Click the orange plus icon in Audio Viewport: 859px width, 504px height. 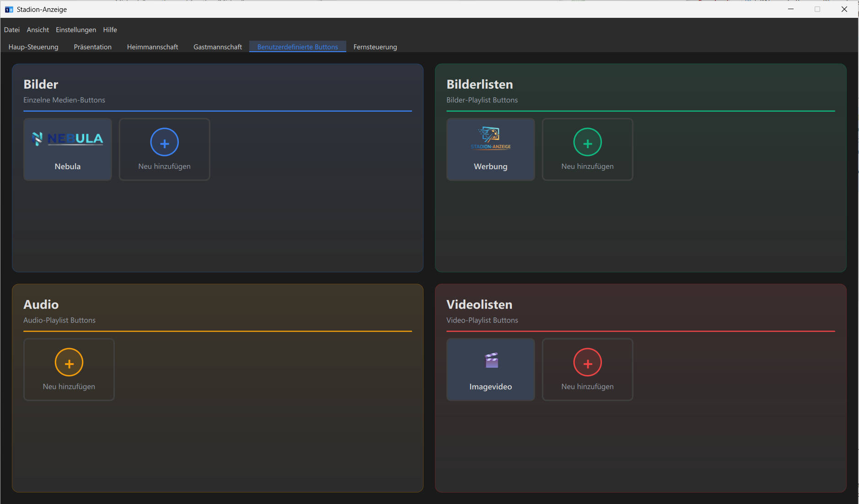(x=69, y=363)
